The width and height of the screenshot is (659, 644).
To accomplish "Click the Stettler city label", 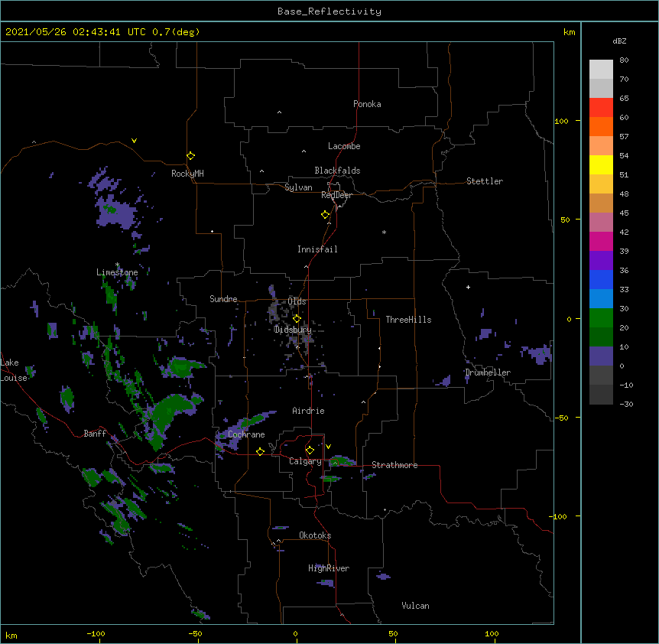I will pos(485,181).
